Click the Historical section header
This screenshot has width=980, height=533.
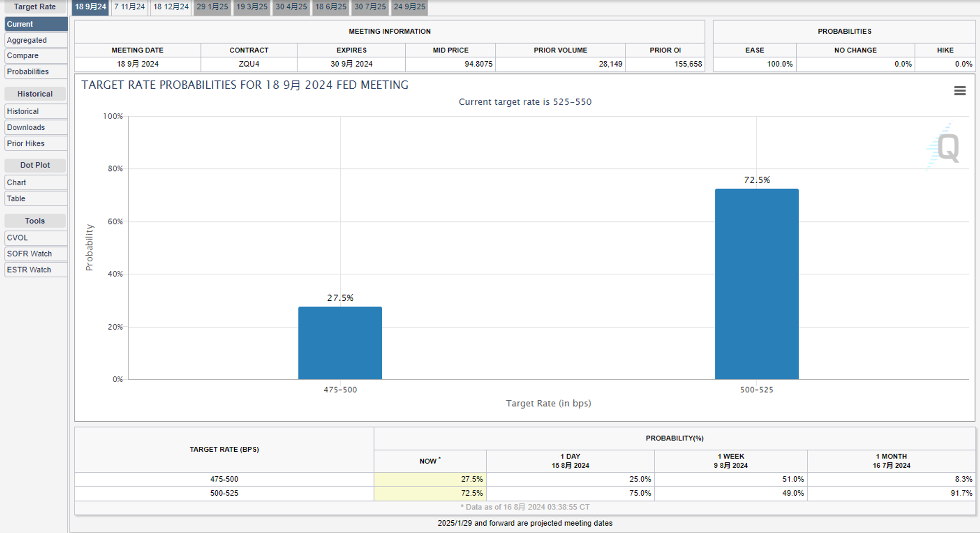coord(35,94)
